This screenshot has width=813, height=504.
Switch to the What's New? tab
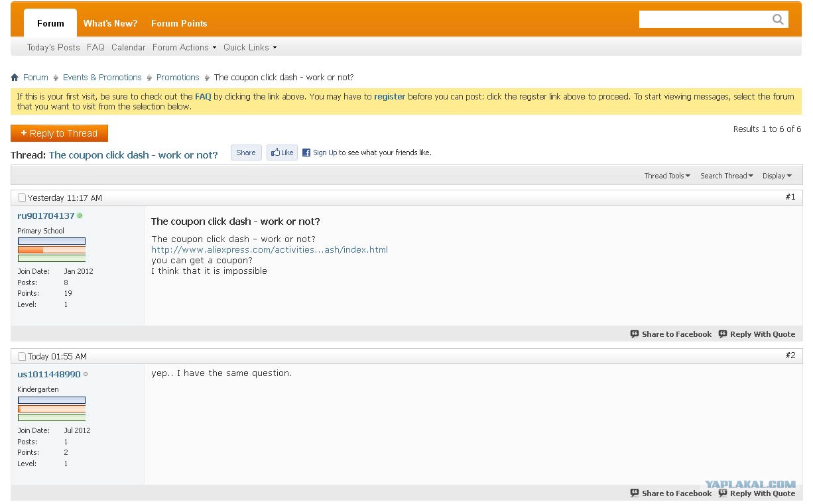click(x=110, y=23)
